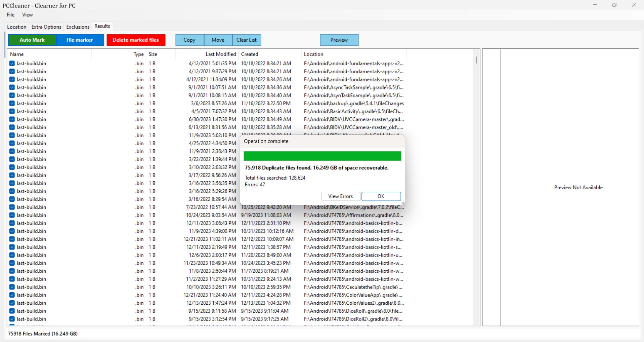Click View Errors in the dialog
This screenshot has width=644, height=342.
[341, 196]
